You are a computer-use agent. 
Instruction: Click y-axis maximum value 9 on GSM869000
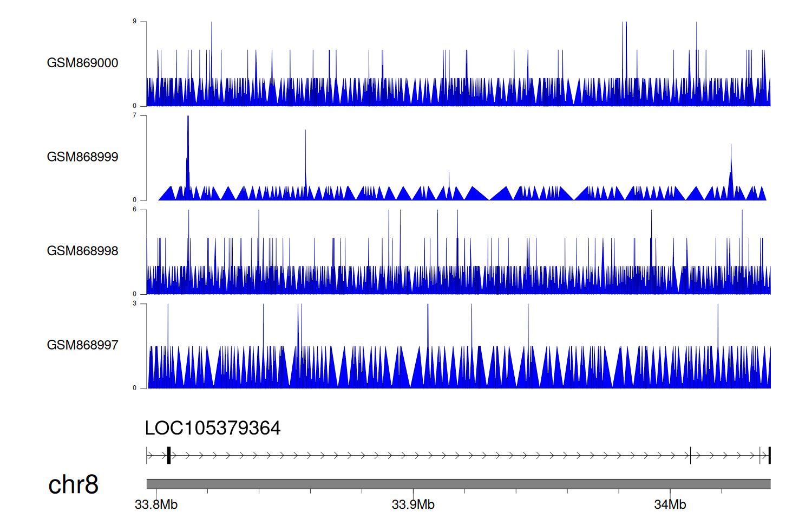[x=135, y=22]
